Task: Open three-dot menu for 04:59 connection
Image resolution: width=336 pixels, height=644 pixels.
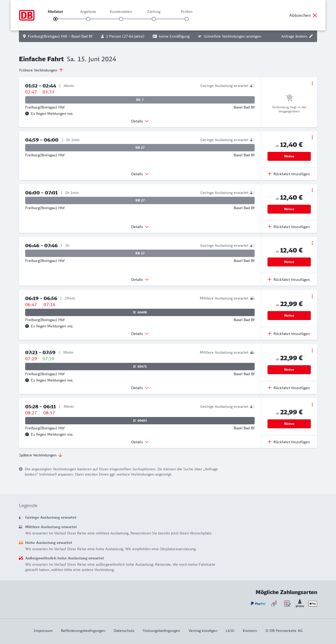Action: [312, 137]
